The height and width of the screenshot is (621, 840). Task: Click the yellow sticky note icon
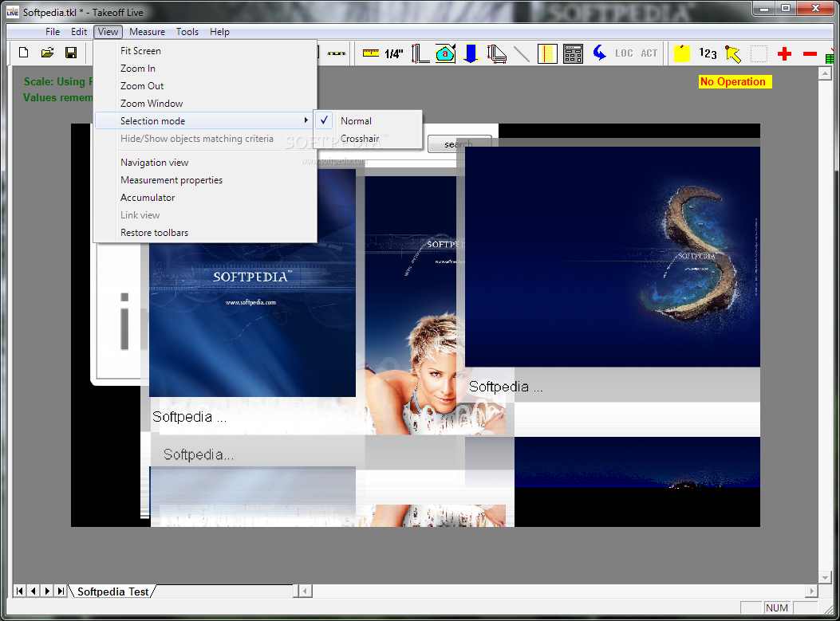click(681, 53)
